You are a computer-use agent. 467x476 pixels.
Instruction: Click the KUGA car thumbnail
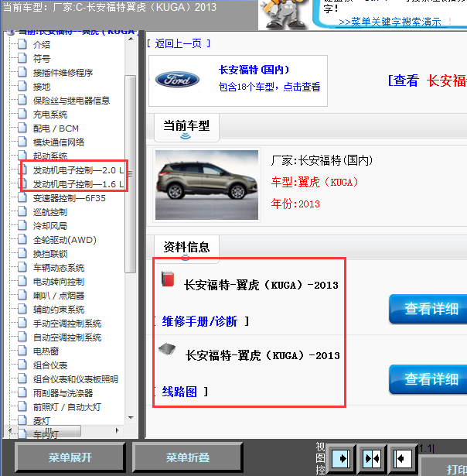tap(206, 185)
